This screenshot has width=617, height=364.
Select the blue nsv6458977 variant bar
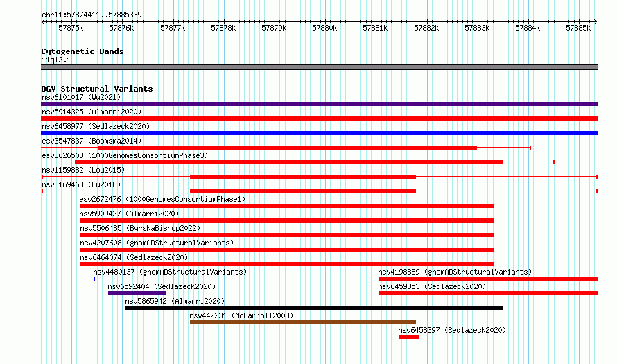click(x=319, y=133)
